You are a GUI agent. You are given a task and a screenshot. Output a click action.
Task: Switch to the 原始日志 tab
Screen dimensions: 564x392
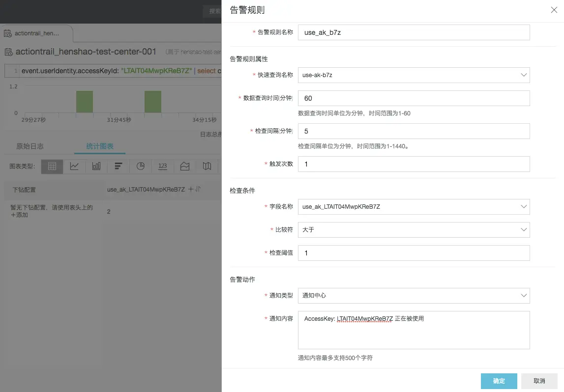point(30,146)
